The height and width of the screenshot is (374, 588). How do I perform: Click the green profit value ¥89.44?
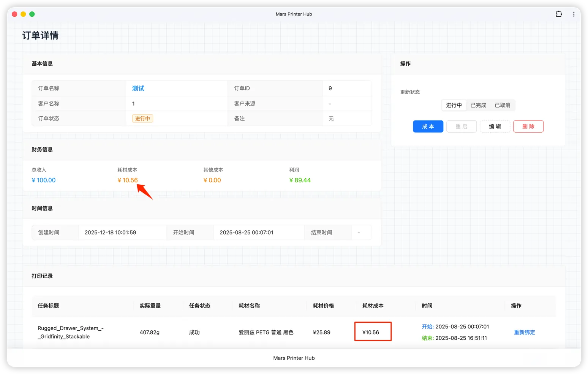click(300, 180)
